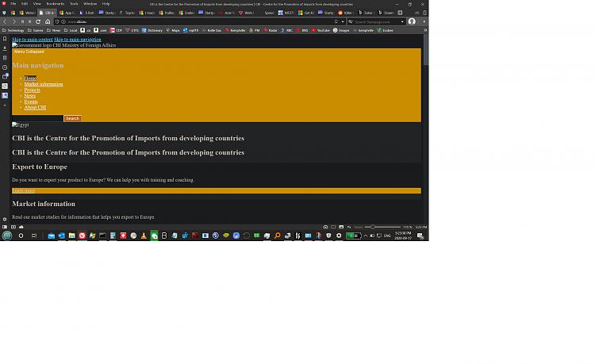Image resolution: width=595 pixels, height=364 pixels.
Task: Click the capture page camera icon
Action: (x=325, y=227)
